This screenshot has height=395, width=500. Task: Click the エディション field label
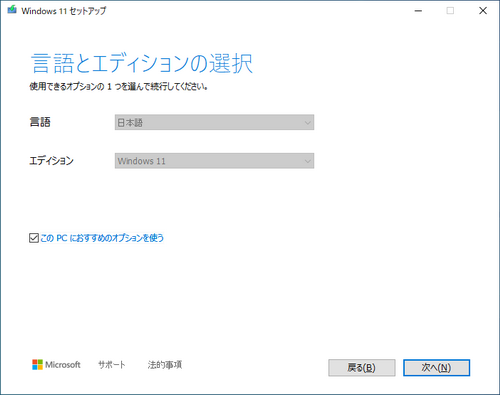coord(51,161)
